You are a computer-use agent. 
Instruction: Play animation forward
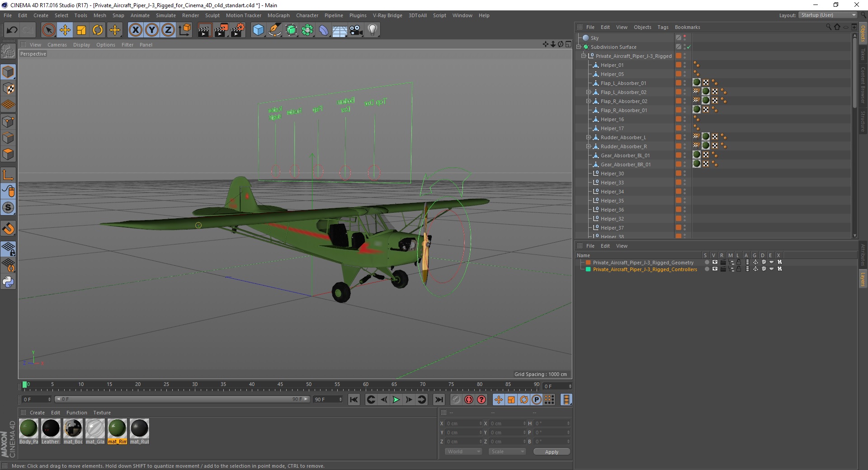[396, 399]
